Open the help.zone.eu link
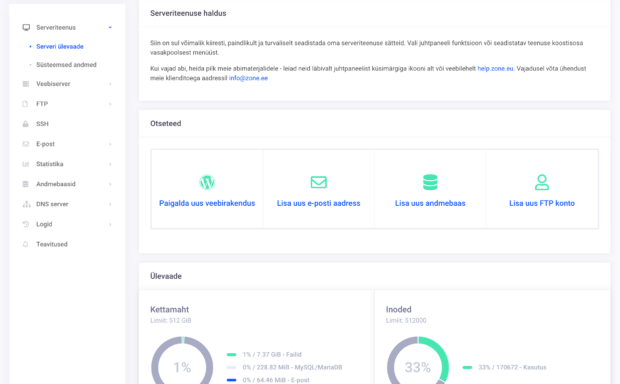This screenshot has height=384, width=620. [495, 68]
